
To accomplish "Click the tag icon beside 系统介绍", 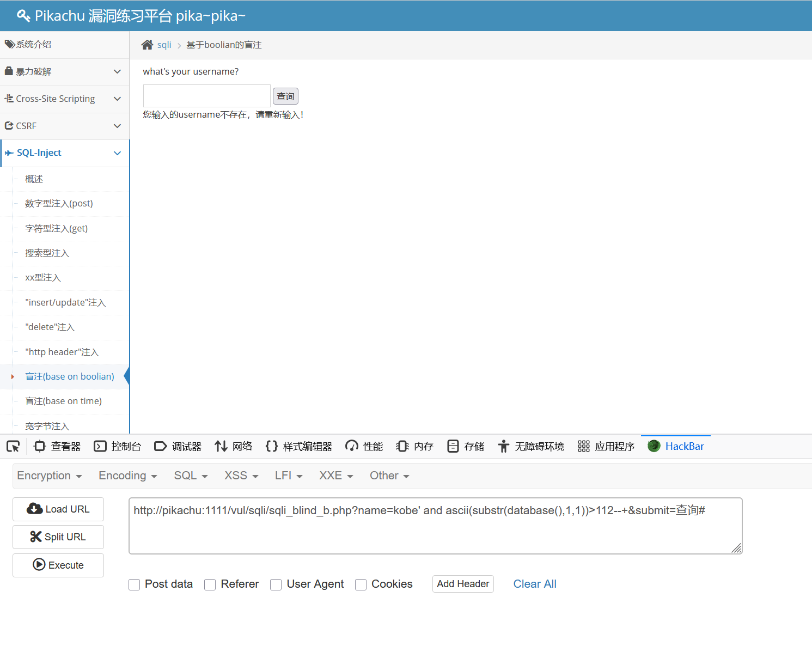I will coord(10,44).
